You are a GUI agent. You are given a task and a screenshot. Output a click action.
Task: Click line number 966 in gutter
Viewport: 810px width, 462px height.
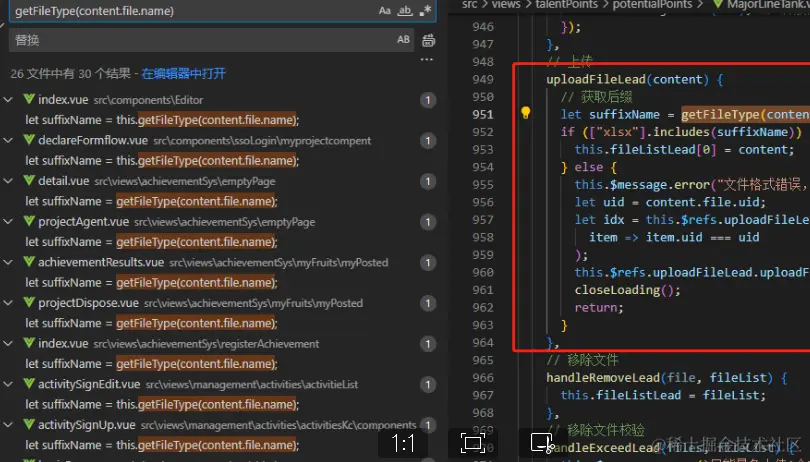[482, 378]
